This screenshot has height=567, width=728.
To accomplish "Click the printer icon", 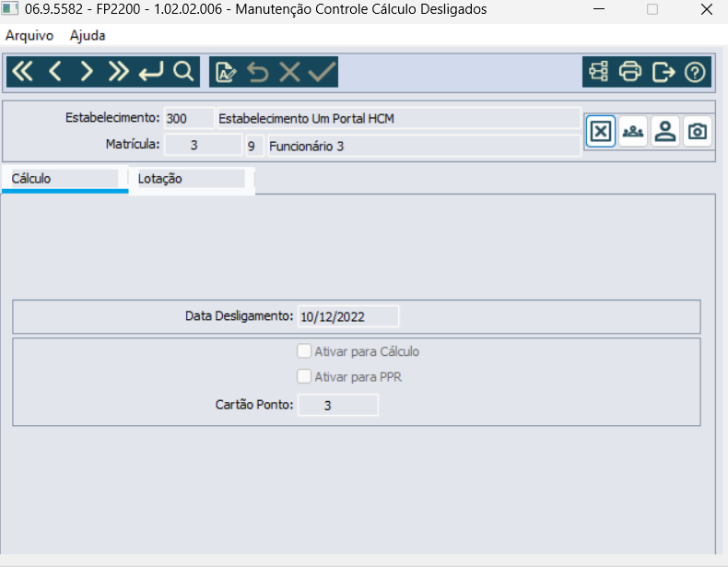I will click(x=630, y=72).
